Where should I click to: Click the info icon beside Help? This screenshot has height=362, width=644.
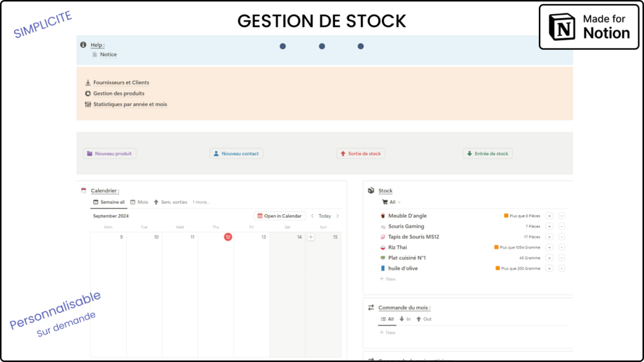(x=83, y=45)
